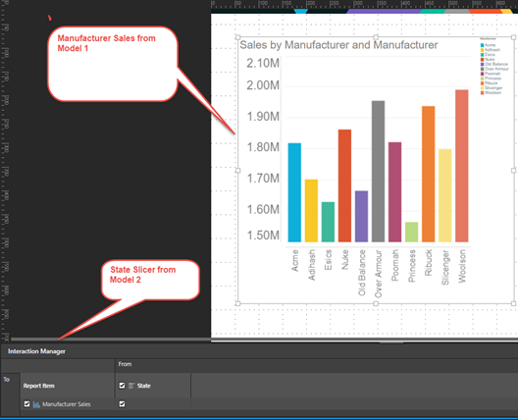Select the yellow Adihash bar

pyautogui.click(x=311, y=211)
